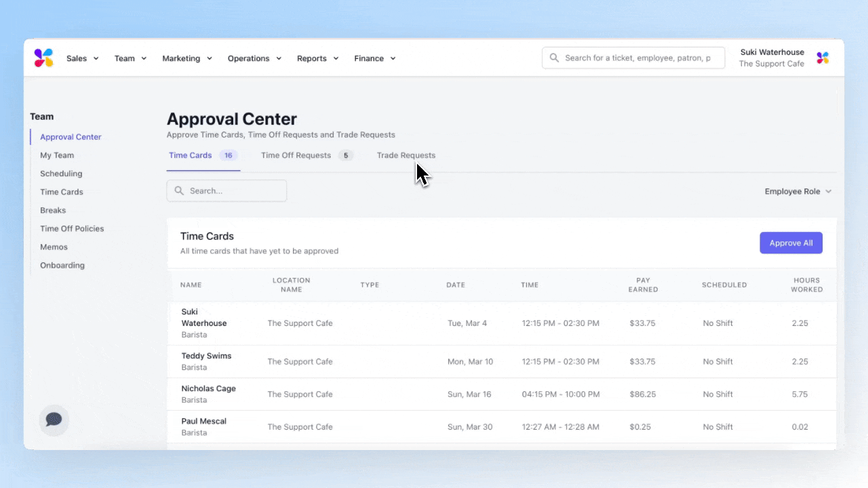Click the magnifier icon in the global search bar
This screenshot has height=488, width=868.
point(554,58)
